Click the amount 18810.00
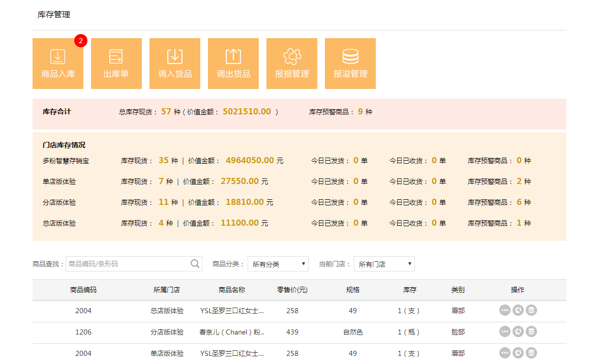 (x=245, y=202)
